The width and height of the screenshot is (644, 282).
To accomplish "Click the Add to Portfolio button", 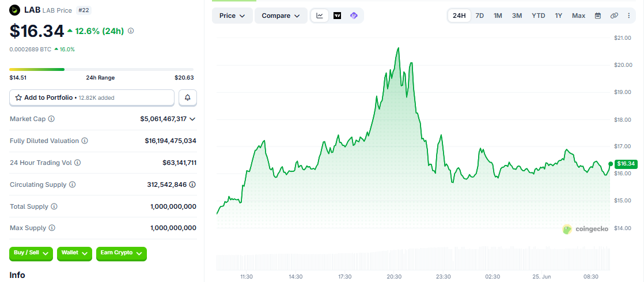I will coord(92,98).
